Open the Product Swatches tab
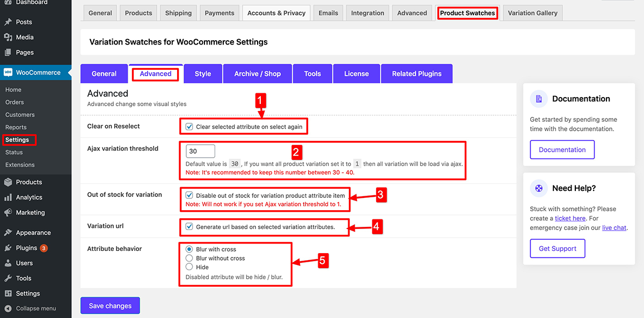This screenshot has height=318, width=644. tap(467, 13)
